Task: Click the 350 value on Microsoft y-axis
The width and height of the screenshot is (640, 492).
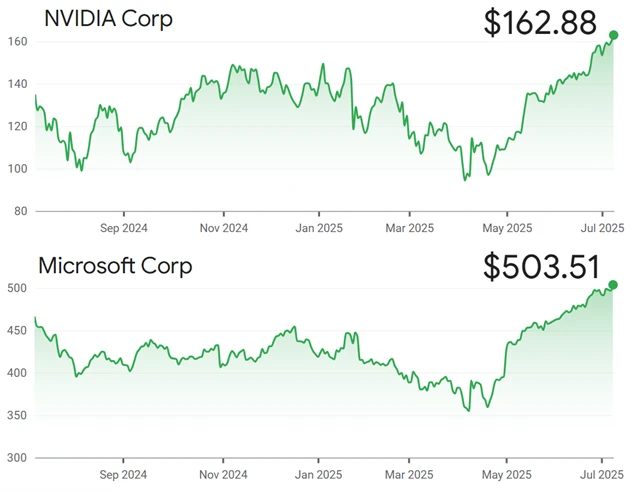Action: coord(17,415)
